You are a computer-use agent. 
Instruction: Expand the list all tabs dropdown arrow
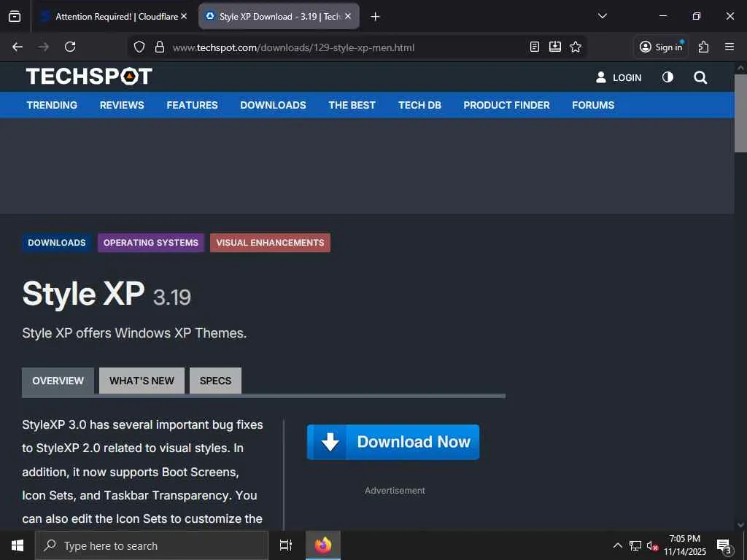(603, 16)
